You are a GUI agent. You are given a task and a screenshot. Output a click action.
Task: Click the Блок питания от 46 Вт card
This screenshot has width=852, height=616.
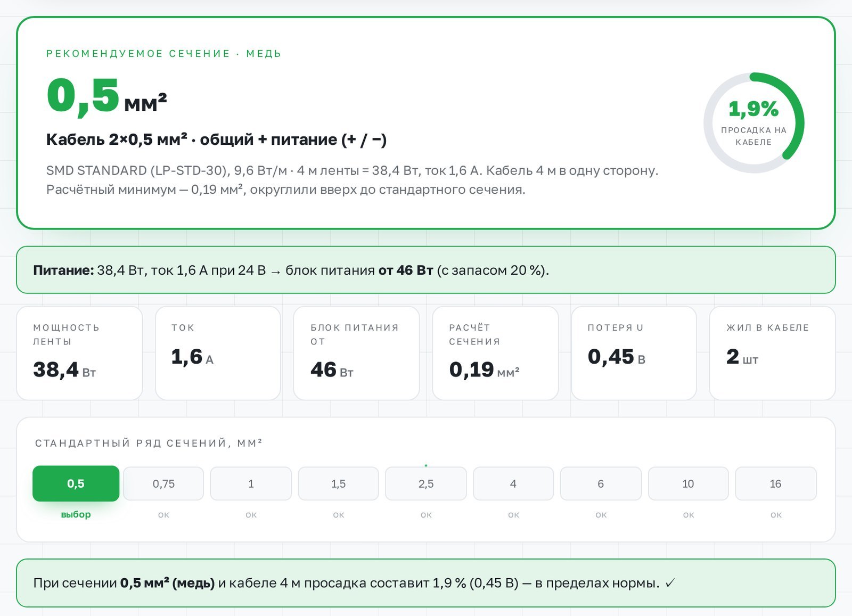pos(356,353)
